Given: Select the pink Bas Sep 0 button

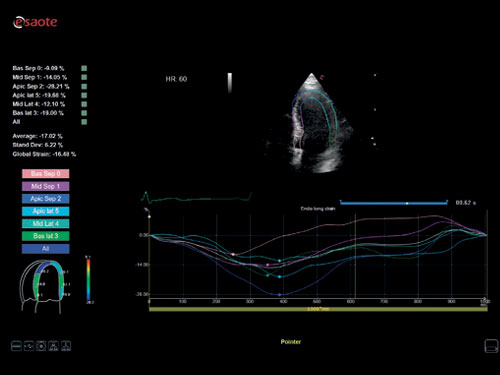Looking at the screenshot, I should [x=46, y=174].
